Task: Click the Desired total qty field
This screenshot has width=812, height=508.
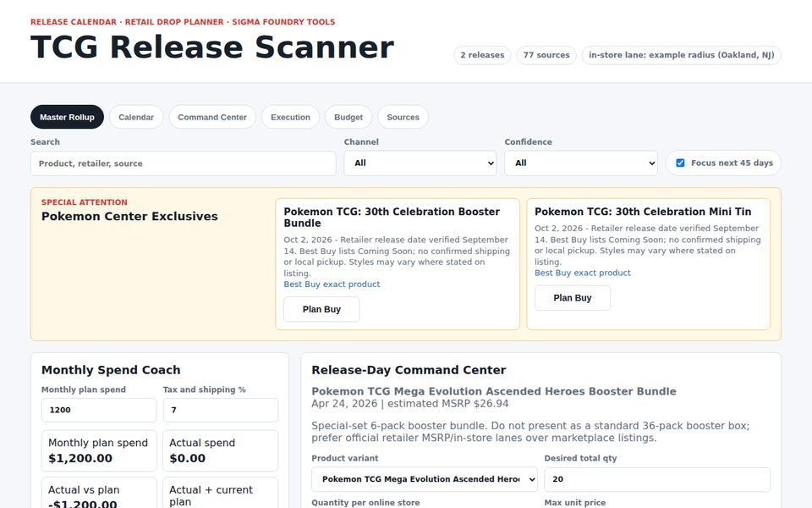Action: [x=657, y=479]
